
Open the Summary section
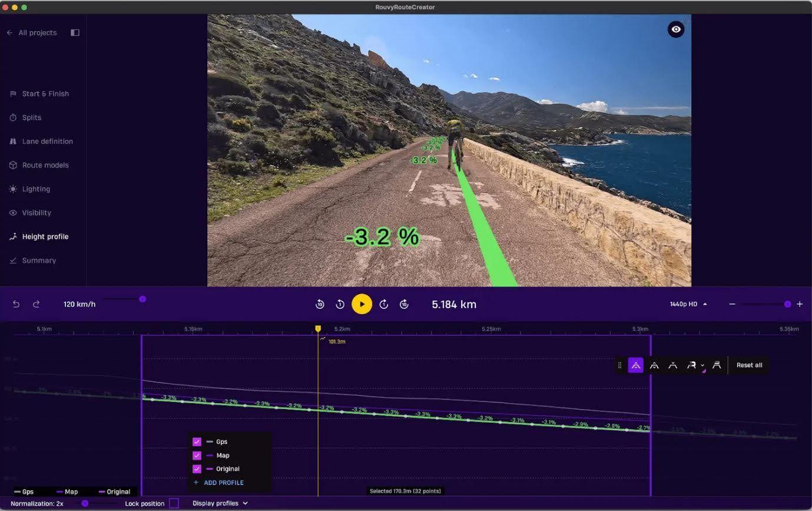coord(38,260)
